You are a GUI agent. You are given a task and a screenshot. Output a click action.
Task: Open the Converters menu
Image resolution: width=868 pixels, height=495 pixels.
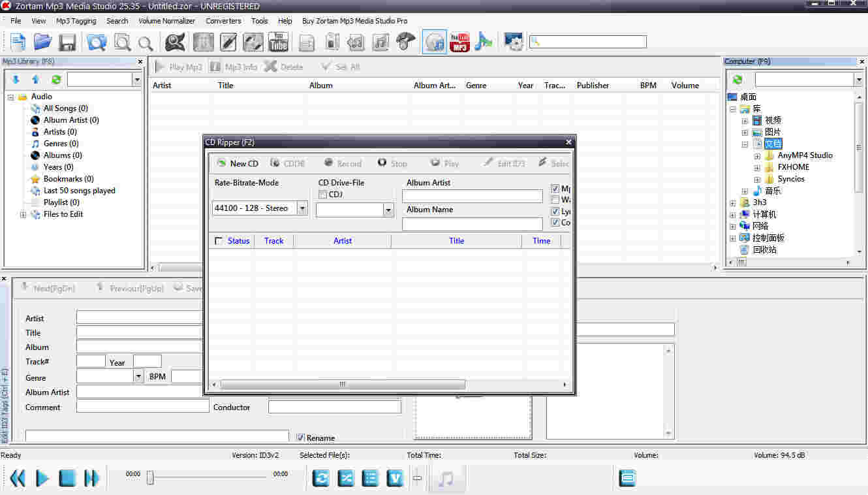click(223, 21)
